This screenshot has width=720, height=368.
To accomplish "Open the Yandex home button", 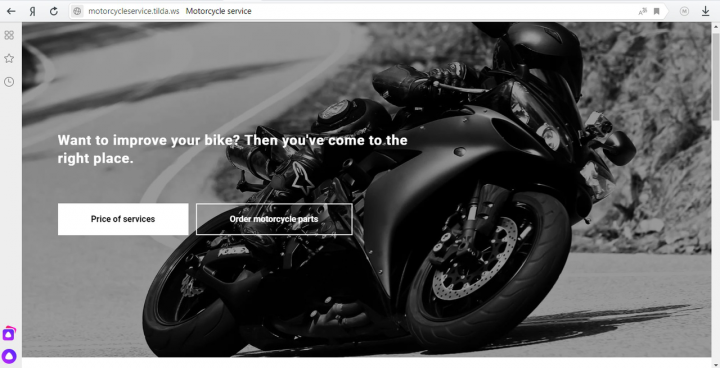I will [x=32, y=11].
